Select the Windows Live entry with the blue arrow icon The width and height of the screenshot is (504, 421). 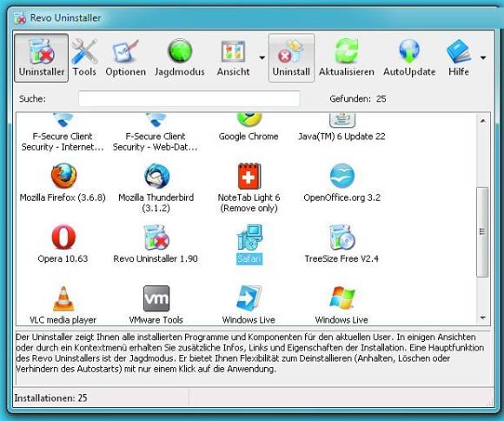pyautogui.click(x=249, y=304)
